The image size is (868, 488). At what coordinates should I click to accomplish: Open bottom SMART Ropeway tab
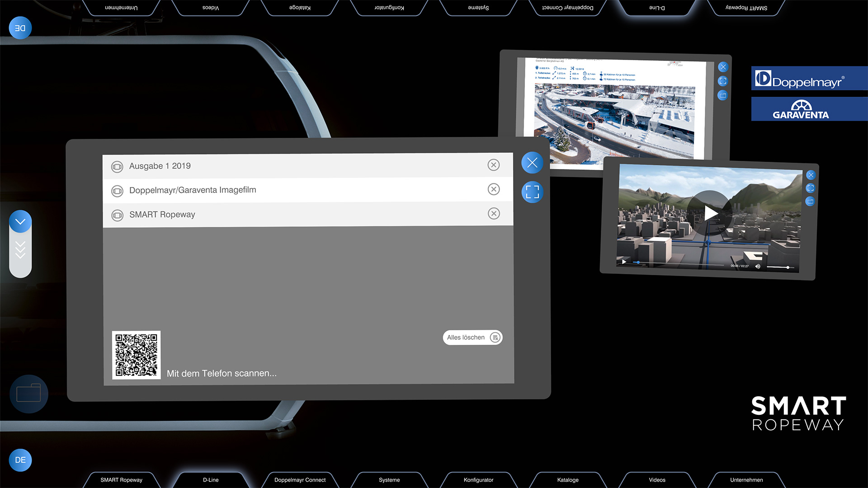pos(121,480)
